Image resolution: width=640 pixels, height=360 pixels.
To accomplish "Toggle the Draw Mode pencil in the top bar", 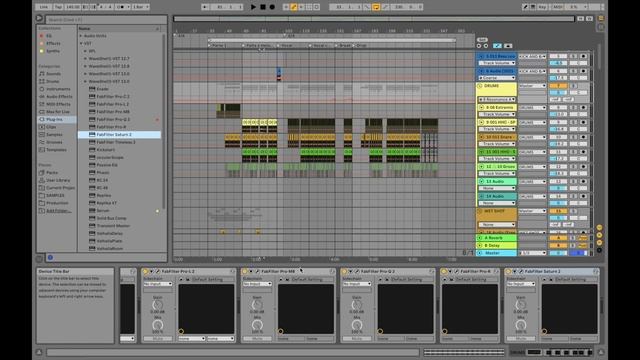I will pyautogui.click(x=526, y=7).
